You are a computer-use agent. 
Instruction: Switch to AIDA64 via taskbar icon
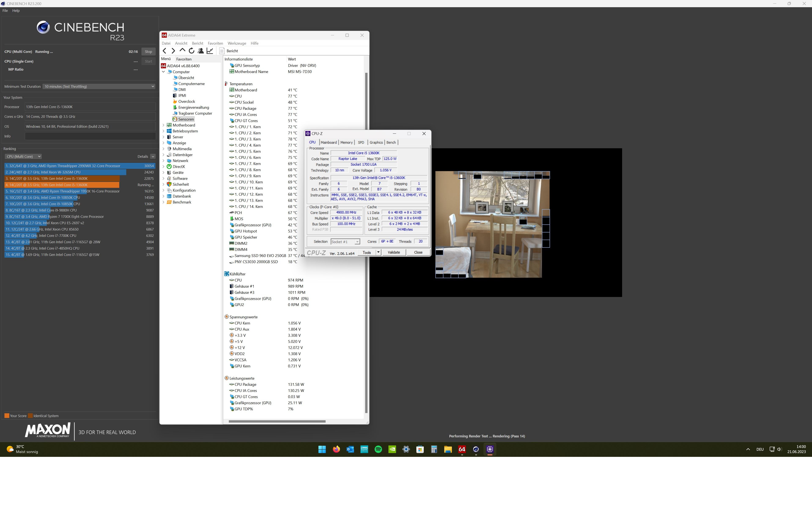tap(462, 449)
